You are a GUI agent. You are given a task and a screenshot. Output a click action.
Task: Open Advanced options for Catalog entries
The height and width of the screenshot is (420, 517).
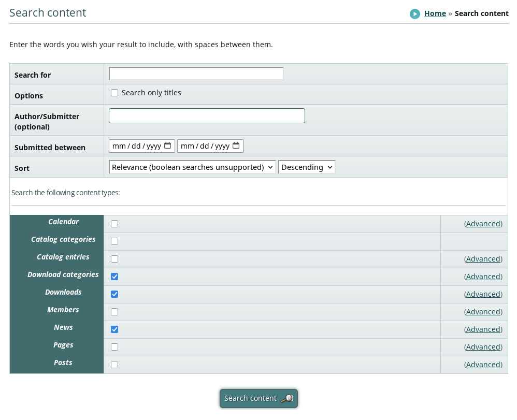[483, 259]
